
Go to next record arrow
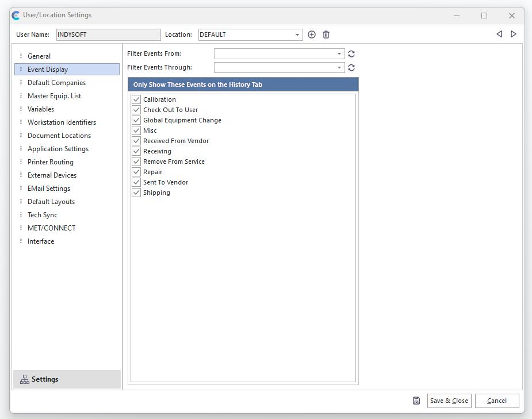coord(514,34)
